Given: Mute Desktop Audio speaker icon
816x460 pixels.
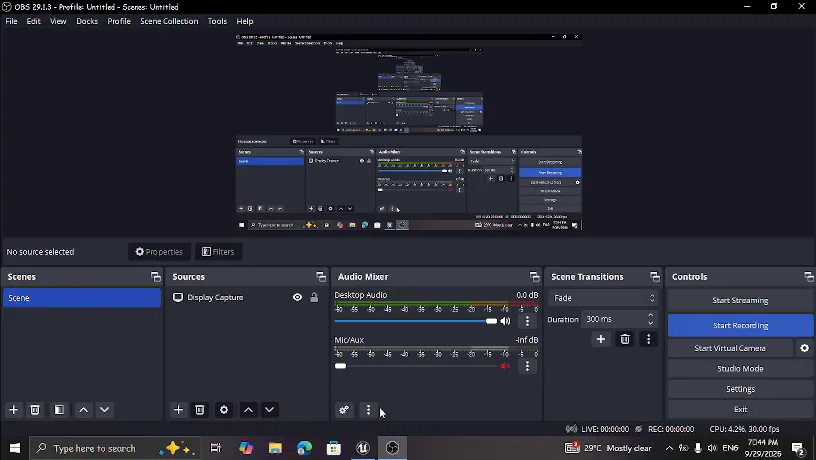Looking at the screenshot, I should 505,321.
